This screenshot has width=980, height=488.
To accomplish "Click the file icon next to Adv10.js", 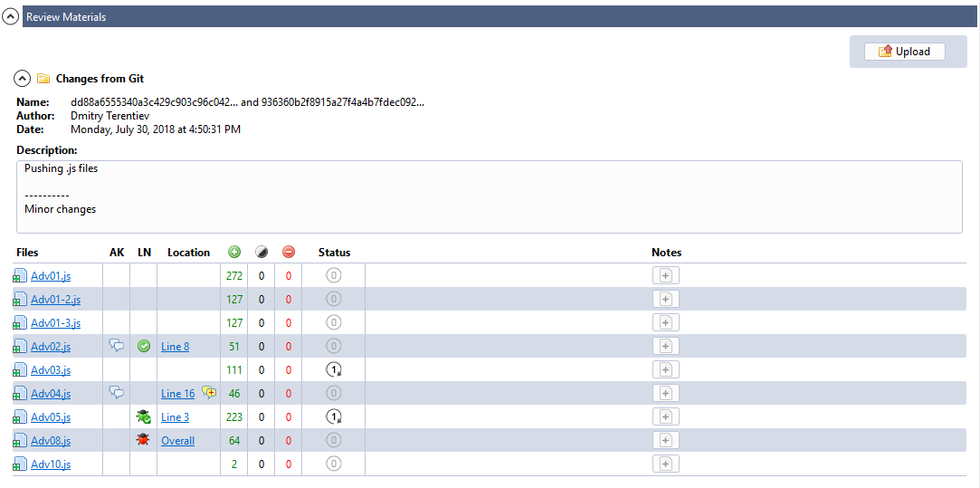I will click(19, 464).
